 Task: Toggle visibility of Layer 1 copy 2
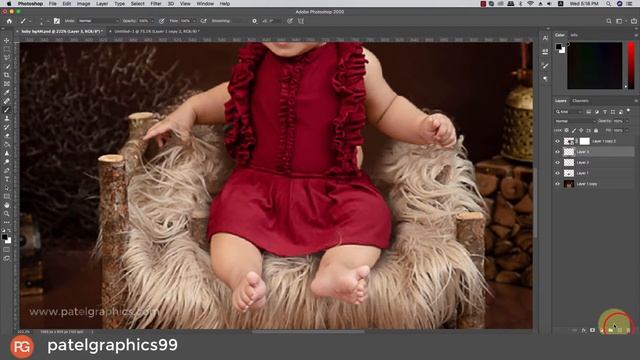558,141
